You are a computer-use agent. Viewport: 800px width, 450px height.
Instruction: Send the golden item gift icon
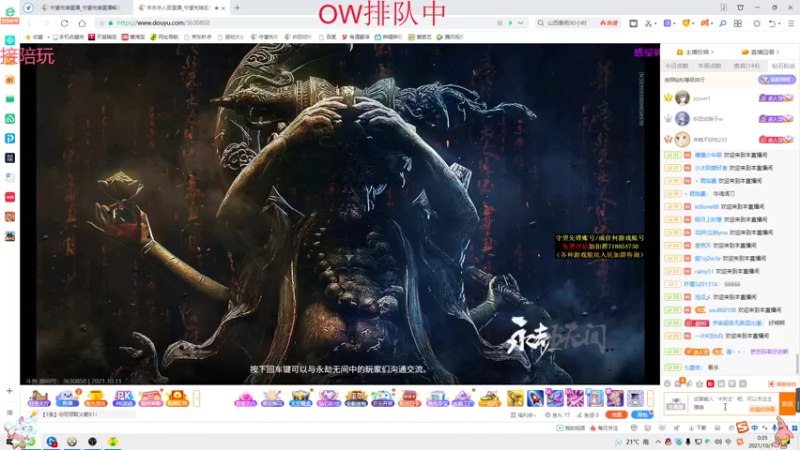(x=515, y=398)
